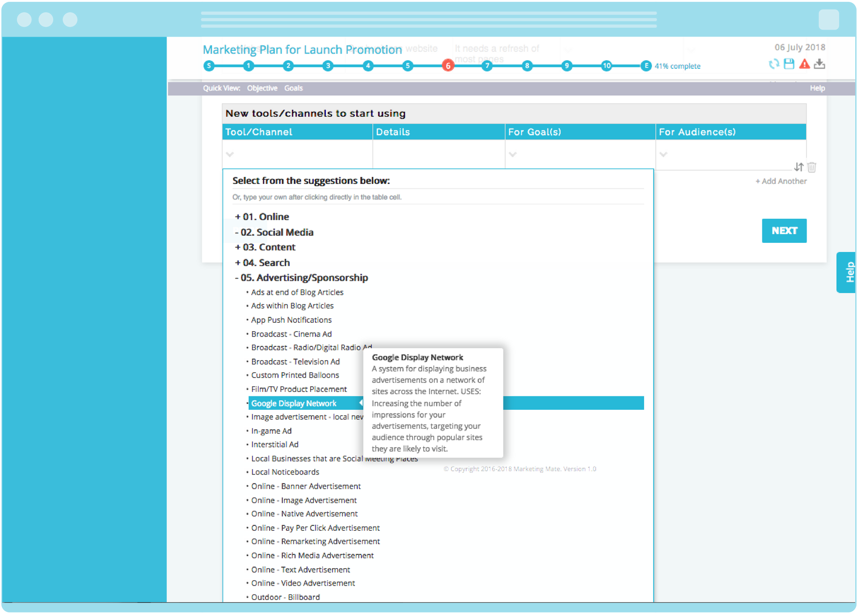
Task: Pick Broadcast - Radio/Digital Radio Ad
Action: coord(312,347)
